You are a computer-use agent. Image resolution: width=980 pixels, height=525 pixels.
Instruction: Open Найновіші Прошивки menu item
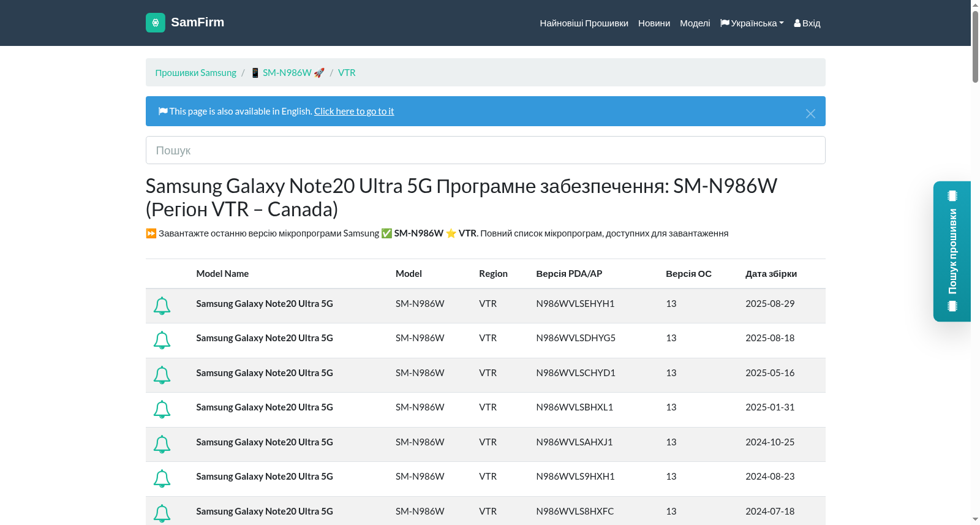click(x=584, y=23)
